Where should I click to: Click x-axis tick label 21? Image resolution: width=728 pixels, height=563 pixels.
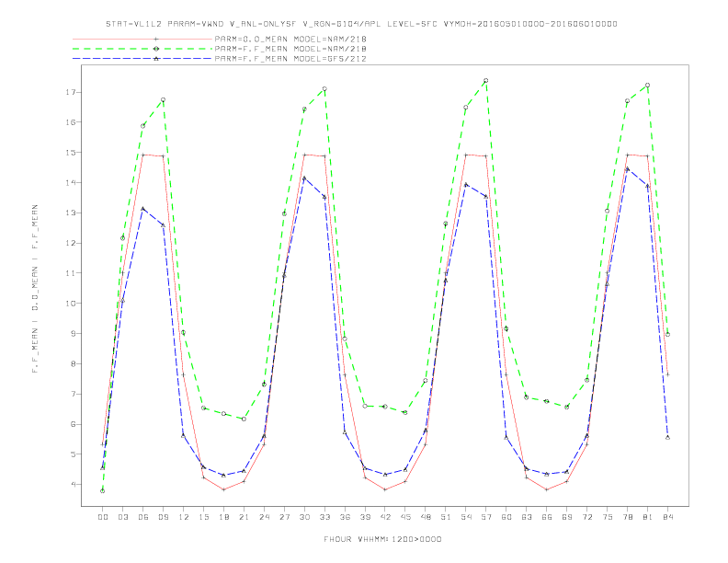coord(244,517)
